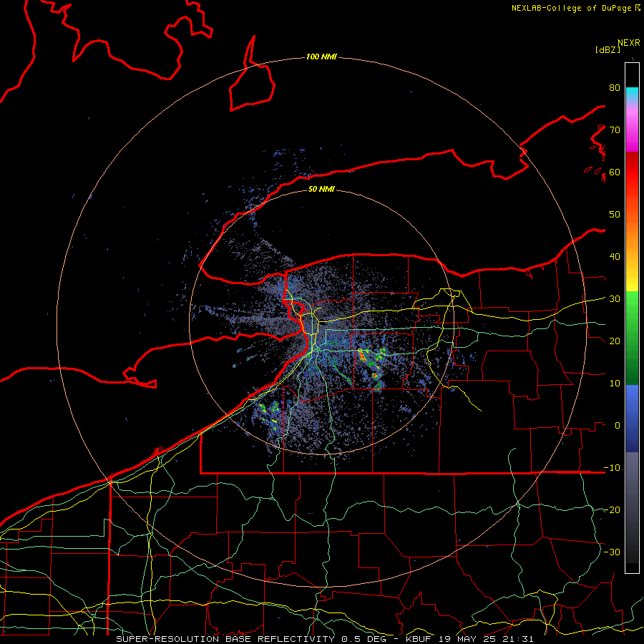Click the "KBUF" station identifier in the caption
The image size is (644, 644).
point(420,639)
